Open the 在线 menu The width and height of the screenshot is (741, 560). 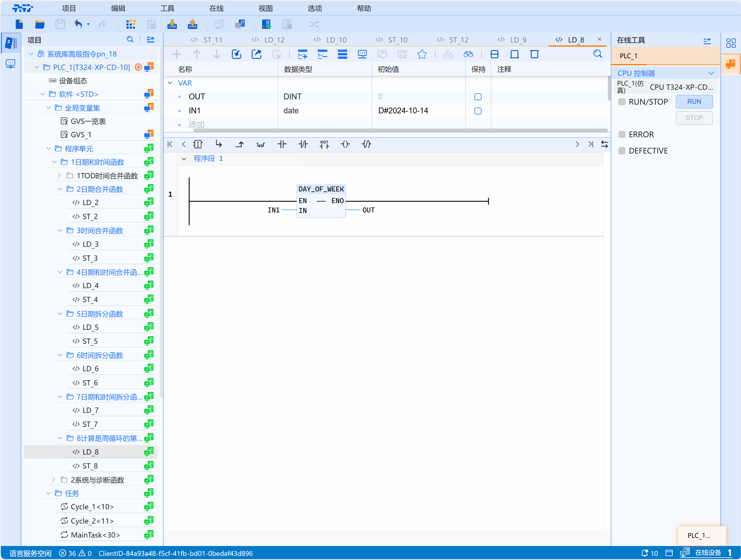tap(216, 8)
